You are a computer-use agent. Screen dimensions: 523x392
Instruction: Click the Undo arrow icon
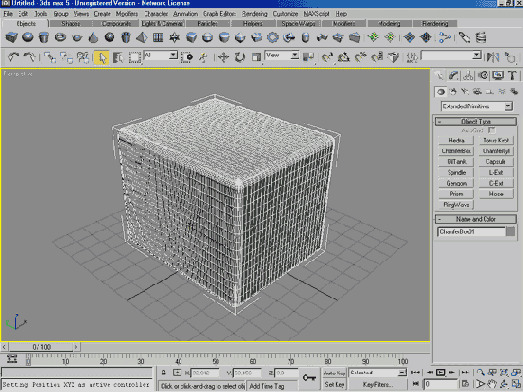point(13,58)
